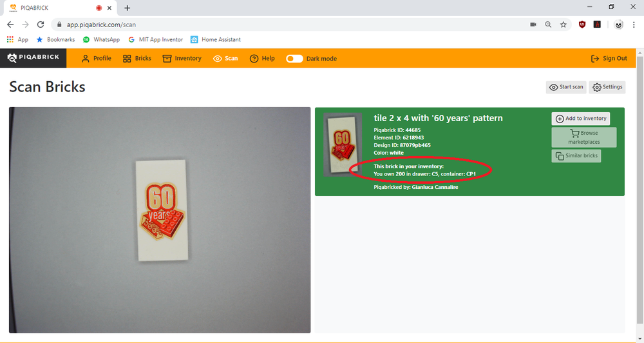Click the page vertical scrollbar
The image size is (644, 343).
click(x=640, y=190)
